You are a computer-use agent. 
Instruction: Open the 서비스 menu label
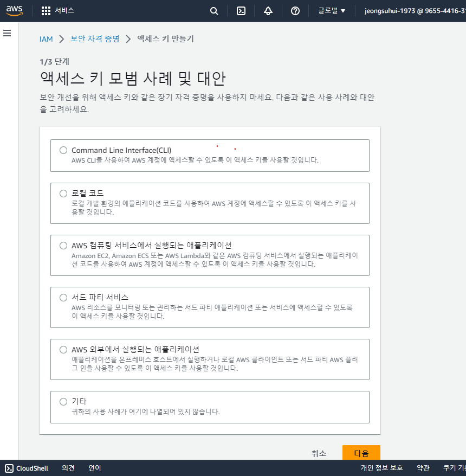[x=64, y=11]
